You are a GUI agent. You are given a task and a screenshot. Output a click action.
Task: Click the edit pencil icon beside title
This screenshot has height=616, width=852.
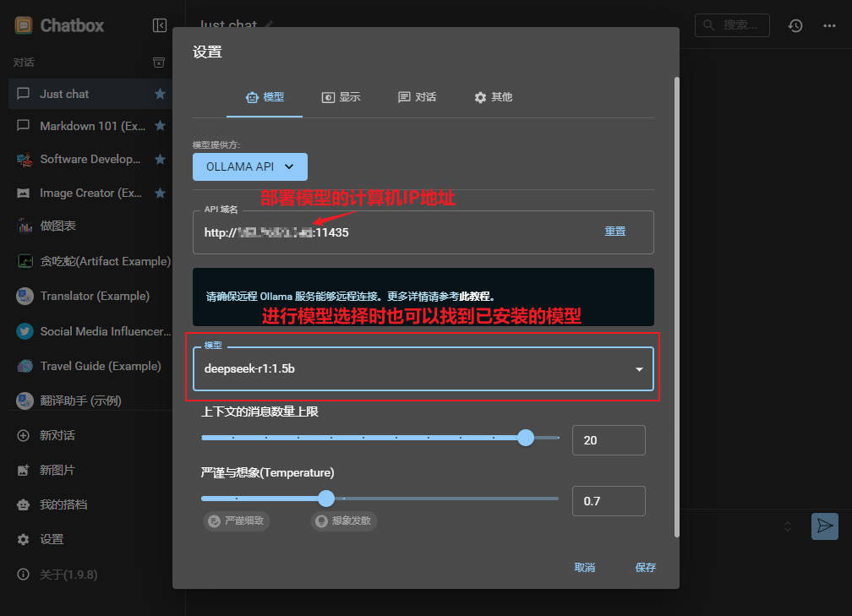pos(269,25)
